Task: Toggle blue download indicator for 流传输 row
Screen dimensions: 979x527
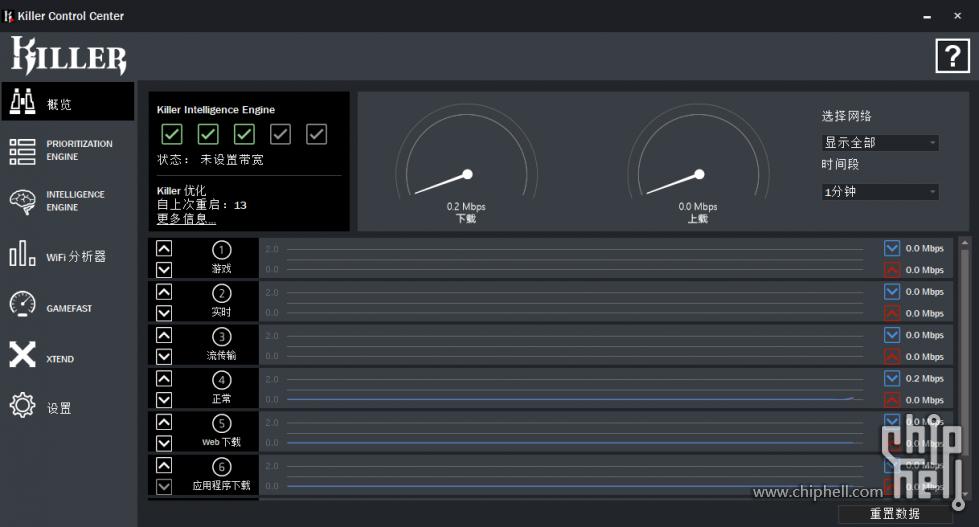Action: point(892,335)
